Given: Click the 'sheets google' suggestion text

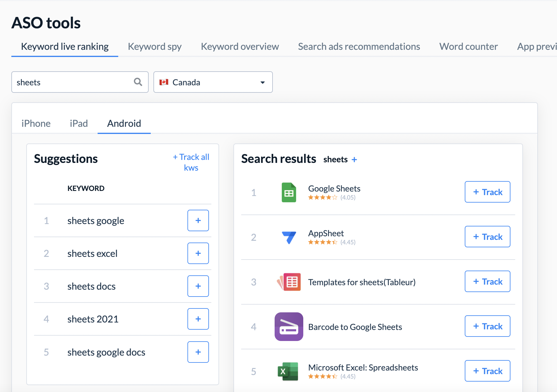Looking at the screenshot, I should pos(96,221).
